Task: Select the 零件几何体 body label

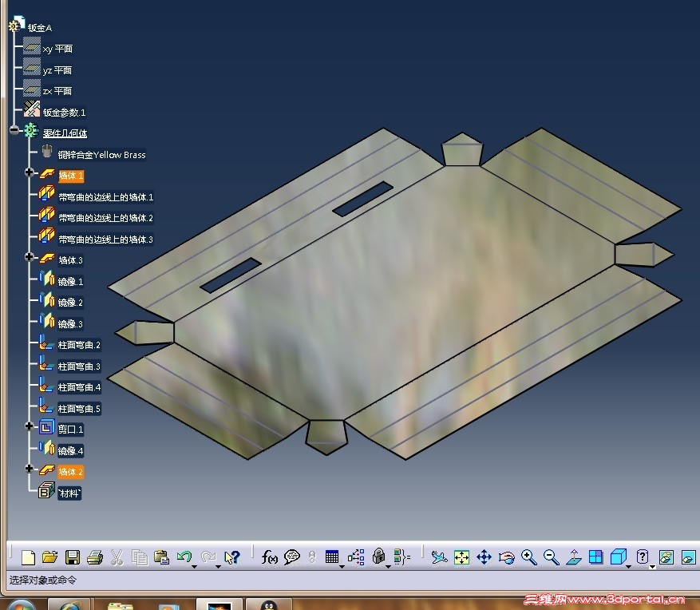Action: click(65, 133)
